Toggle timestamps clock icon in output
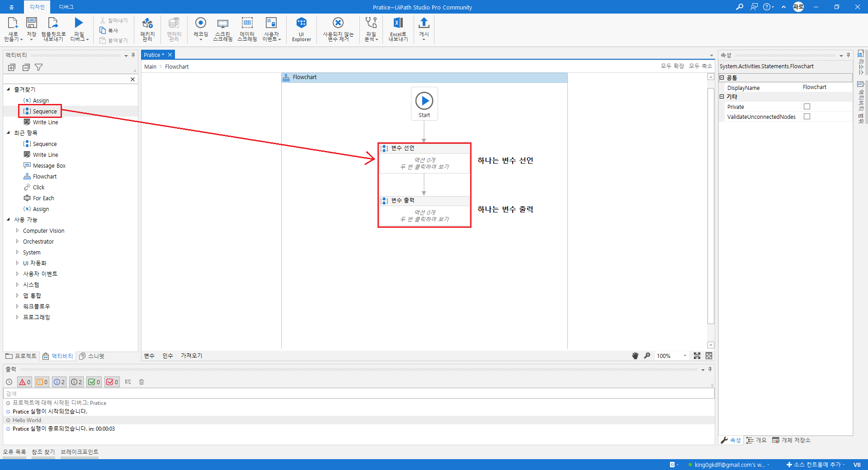The height and width of the screenshot is (470, 868). point(9,382)
